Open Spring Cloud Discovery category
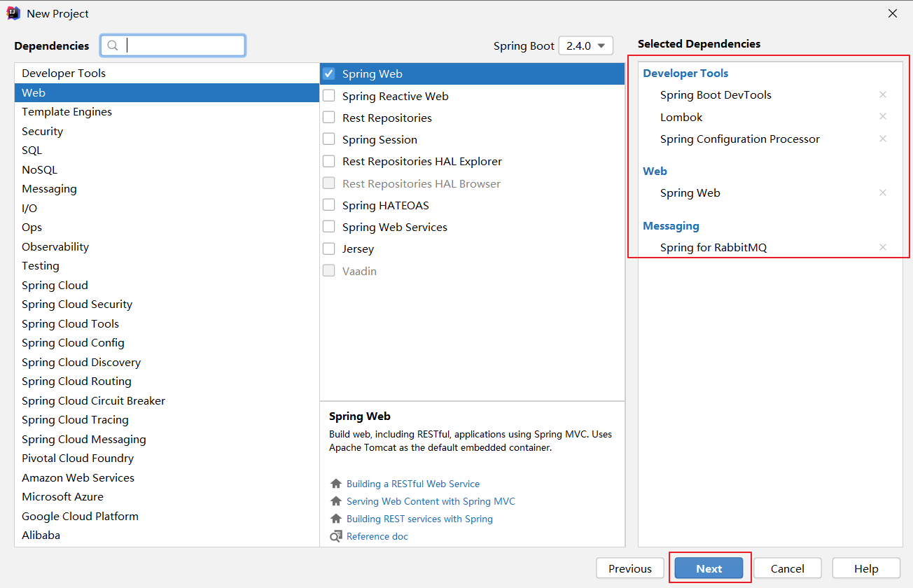Viewport: 913px width, 588px height. click(x=167, y=362)
